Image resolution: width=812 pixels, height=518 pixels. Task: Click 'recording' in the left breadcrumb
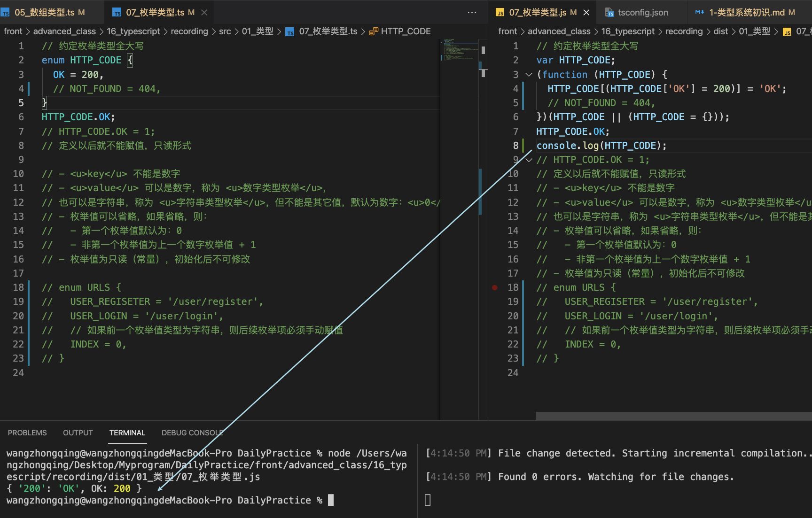[189, 31]
